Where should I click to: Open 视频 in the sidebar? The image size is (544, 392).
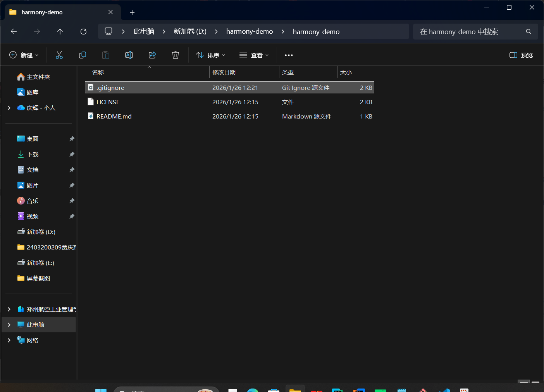[33, 216]
